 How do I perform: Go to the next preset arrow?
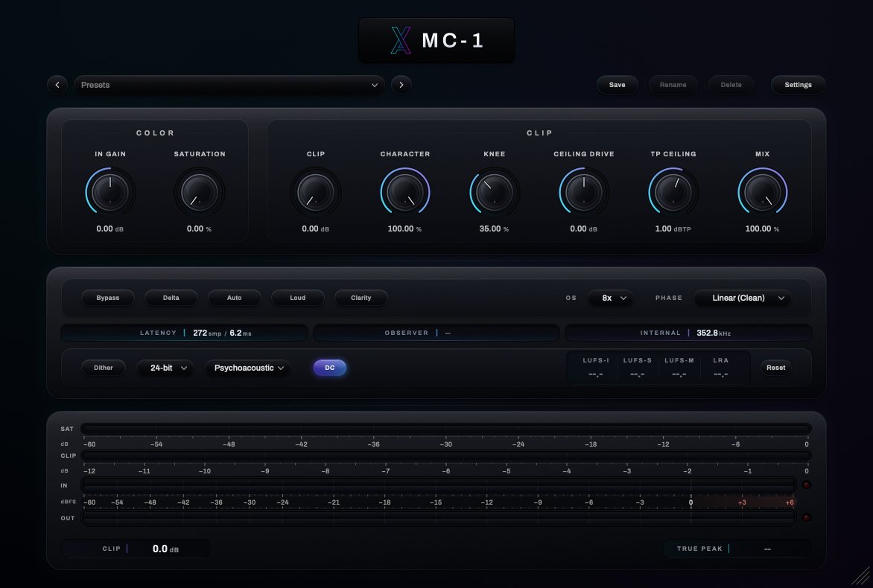pyautogui.click(x=401, y=85)
